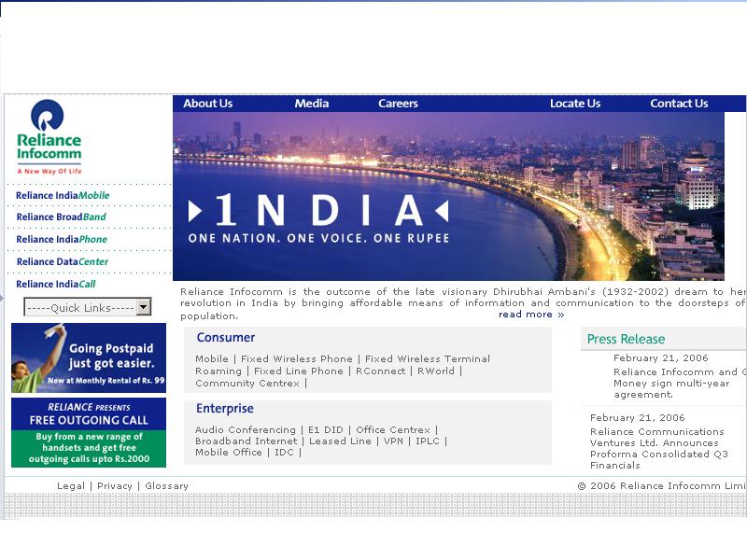Viewport: 747px width, 560px height.
Task: Open the Quick Links dropdown arrow
Action: coord(144,307)
